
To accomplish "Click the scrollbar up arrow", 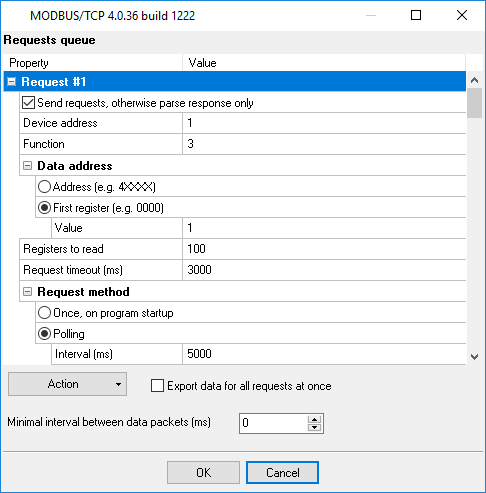I will tap(474, 80).
